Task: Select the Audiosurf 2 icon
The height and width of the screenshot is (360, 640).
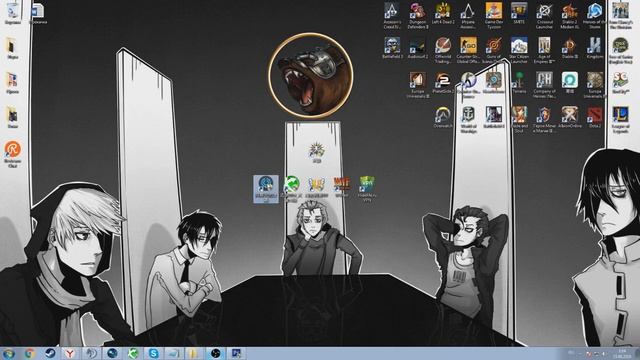Action: point(418,48)
